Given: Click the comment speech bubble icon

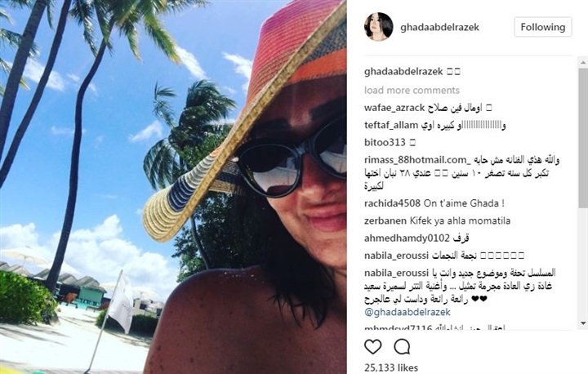Looking at the screenshot, I should (x=402, y=347).
